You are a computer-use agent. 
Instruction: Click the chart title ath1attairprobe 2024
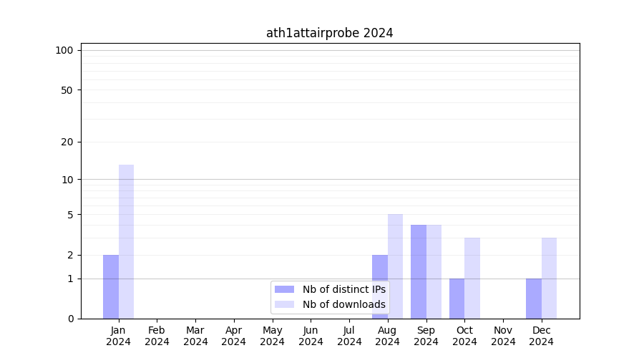point(329,33)
